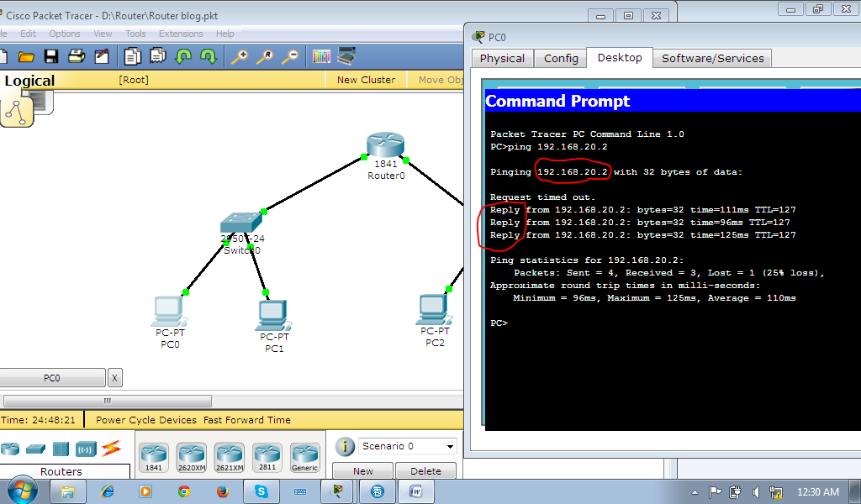This screenshot has height=504, width=861.
Task: Open the custom devices dialog icon
Action: (x=346, y=56)
